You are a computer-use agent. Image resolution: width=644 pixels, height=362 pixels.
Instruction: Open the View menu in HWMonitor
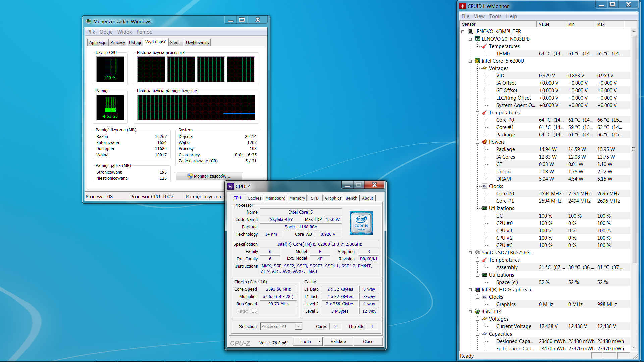point(479,16)
